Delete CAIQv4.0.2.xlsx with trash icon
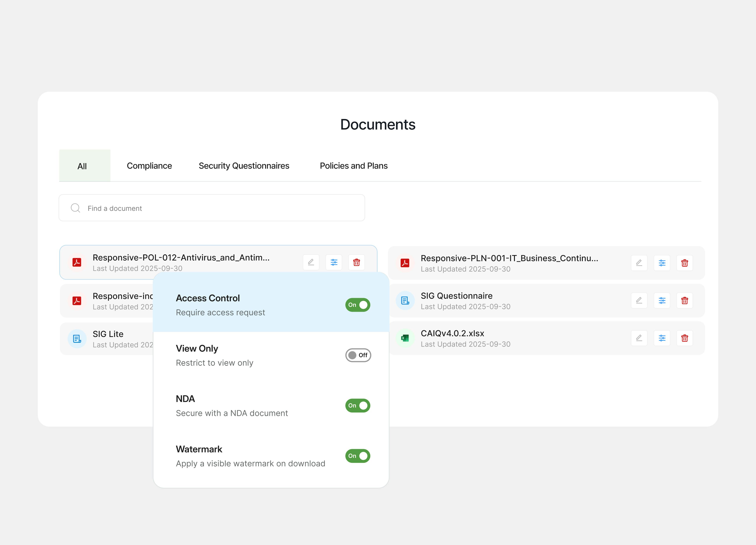Image resolution: width=756 pixels, height=545 pixels. pos(684,338)
